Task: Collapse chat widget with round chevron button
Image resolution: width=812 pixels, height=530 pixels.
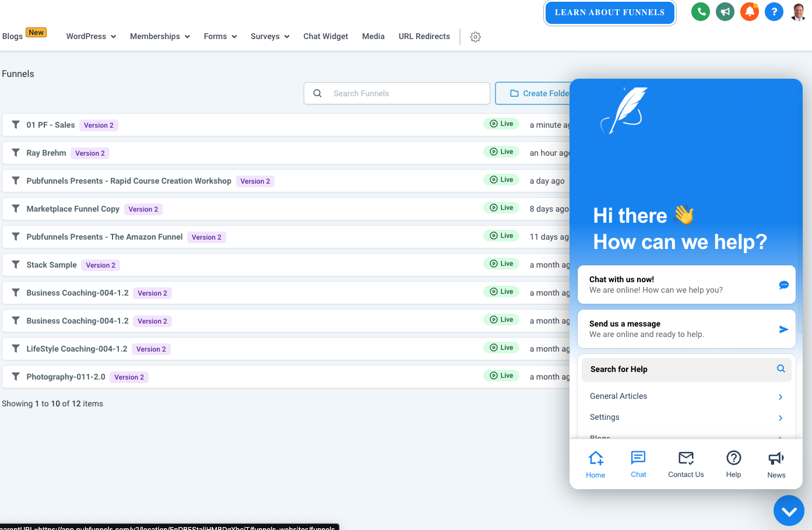Action: (789, 511)
